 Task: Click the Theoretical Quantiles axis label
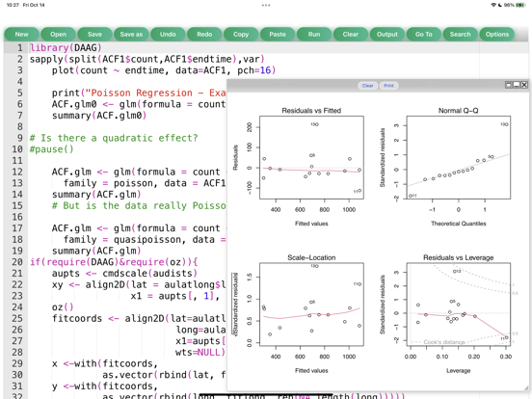pos(459,224)
